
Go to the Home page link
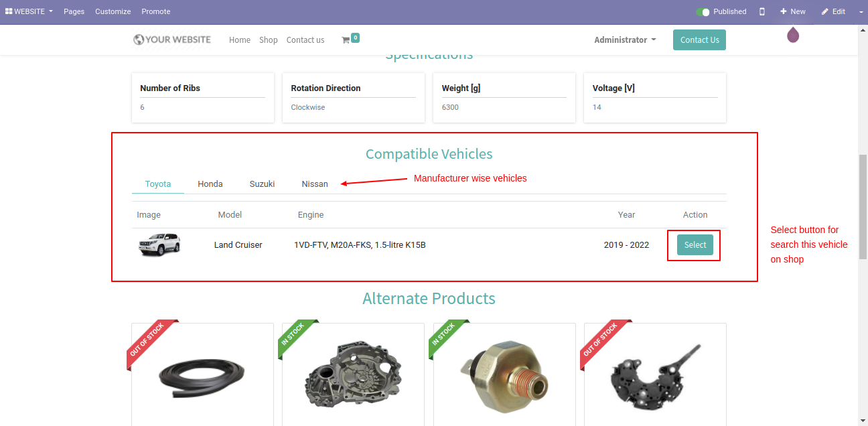240,40
